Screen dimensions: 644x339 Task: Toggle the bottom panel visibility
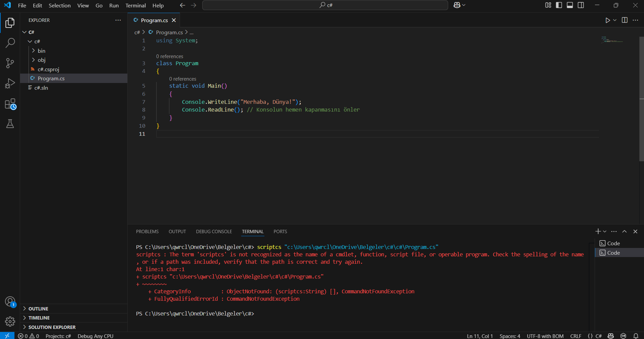570,5
